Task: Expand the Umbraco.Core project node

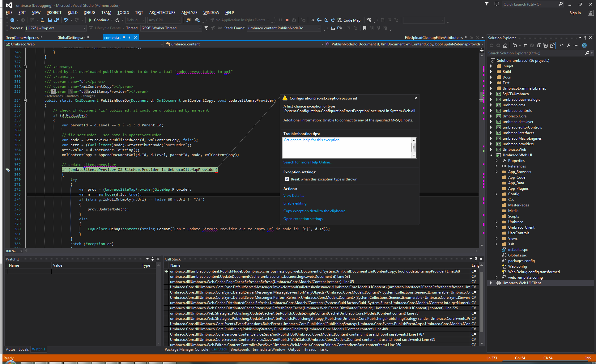Action: tap(491, 116)
